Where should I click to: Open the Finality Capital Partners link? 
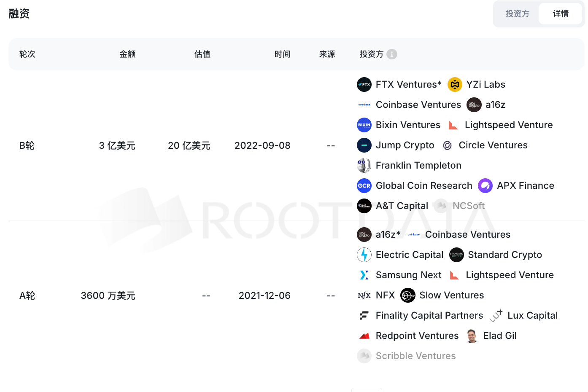[x=429, y=316]
